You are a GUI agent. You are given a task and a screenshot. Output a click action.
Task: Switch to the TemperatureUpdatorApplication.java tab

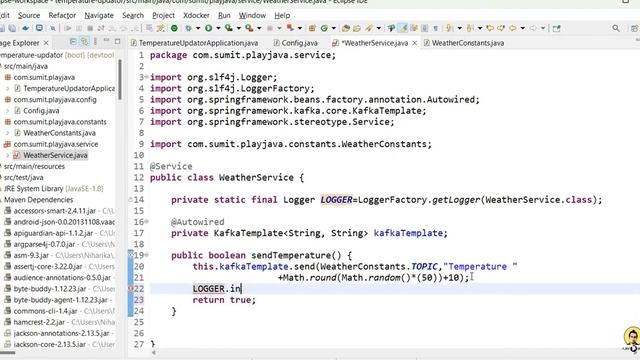194,43
